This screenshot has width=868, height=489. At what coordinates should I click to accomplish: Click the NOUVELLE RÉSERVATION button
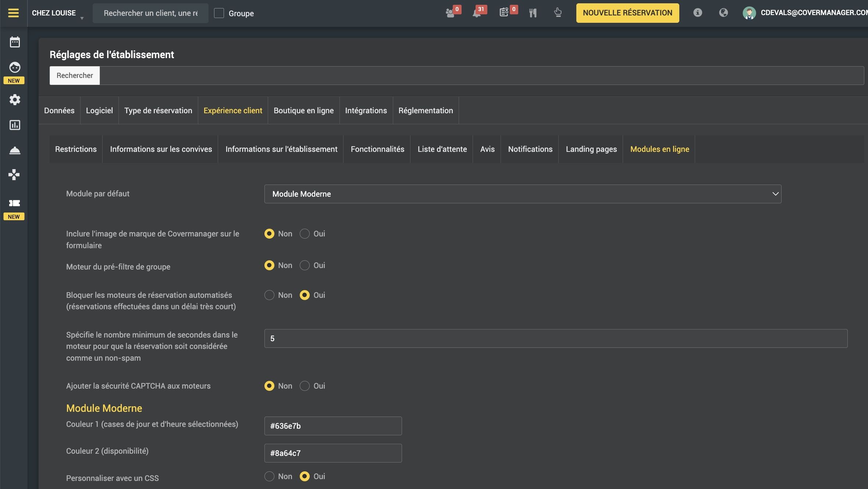tap(627, 13)
